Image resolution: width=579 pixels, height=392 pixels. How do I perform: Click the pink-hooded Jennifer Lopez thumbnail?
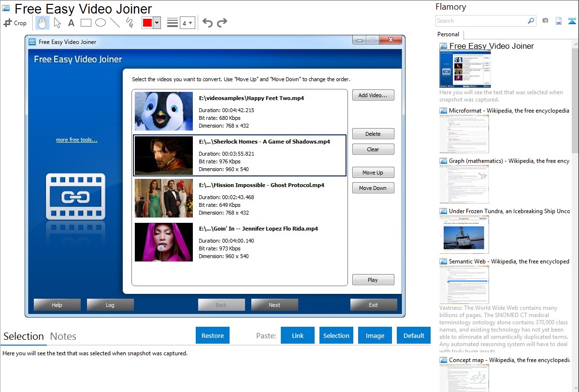[x=163, y=242]
